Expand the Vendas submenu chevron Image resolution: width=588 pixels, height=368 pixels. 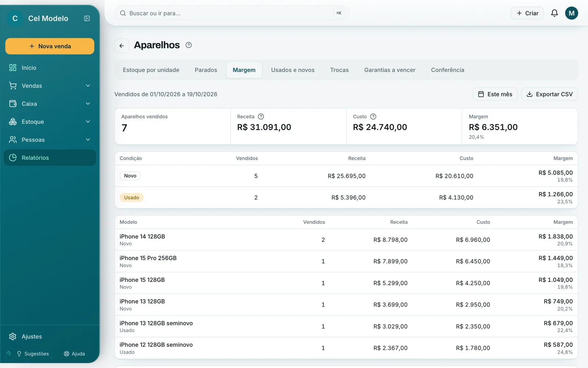coord(88,86)
